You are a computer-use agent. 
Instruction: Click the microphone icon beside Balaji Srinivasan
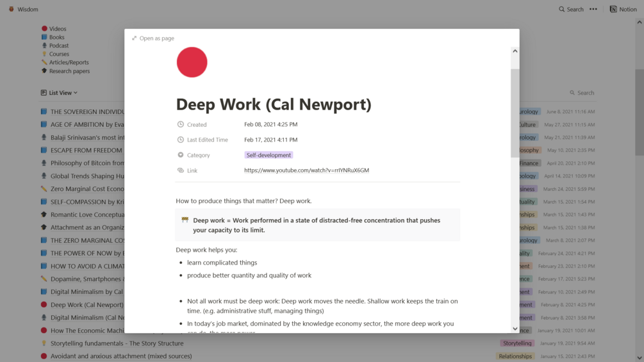[x=44, y=137]
